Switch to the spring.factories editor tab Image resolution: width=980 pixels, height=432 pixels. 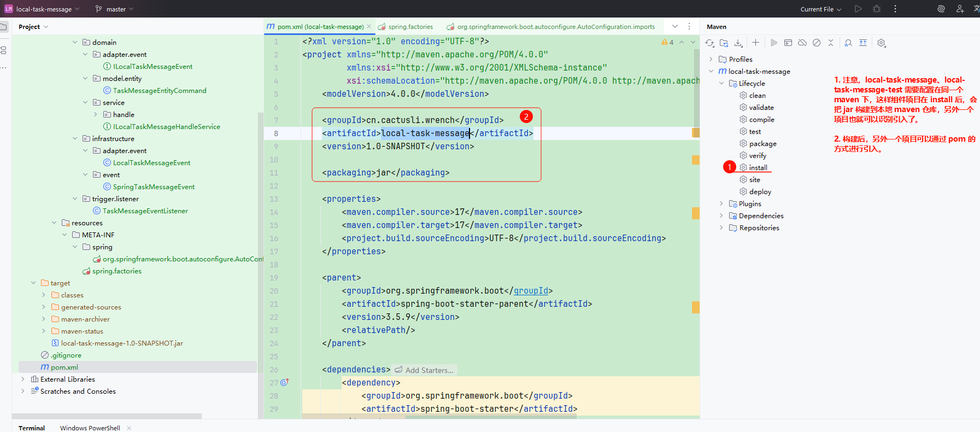[x=410, y=27]
